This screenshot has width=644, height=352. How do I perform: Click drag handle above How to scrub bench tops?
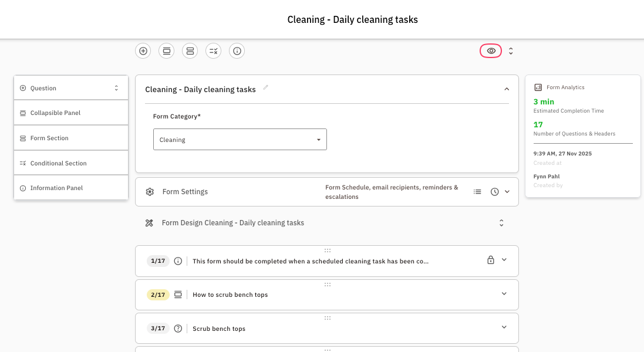[328, 285]
